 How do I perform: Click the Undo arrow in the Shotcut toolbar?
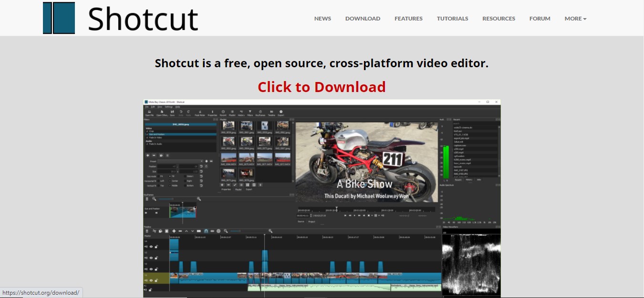[x=181, y=113]
